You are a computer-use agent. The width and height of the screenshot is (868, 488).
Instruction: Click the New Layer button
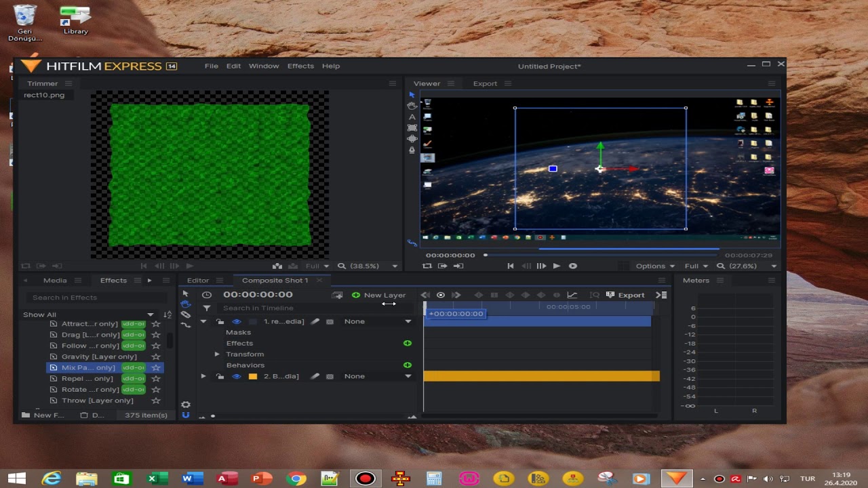tap(378, 295)
